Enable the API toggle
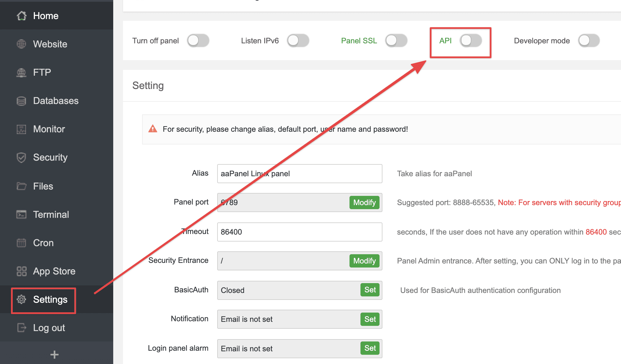Image resolution: width=621 pixels, height=364 pixels. (471, 41)
